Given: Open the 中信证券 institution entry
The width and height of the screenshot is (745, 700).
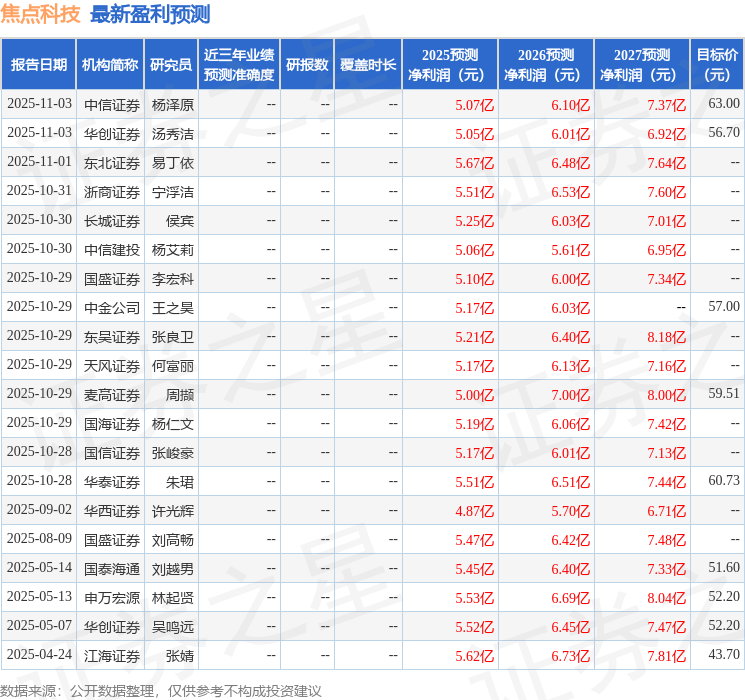Looking at the screenshot, I should [x=111, y=104].
